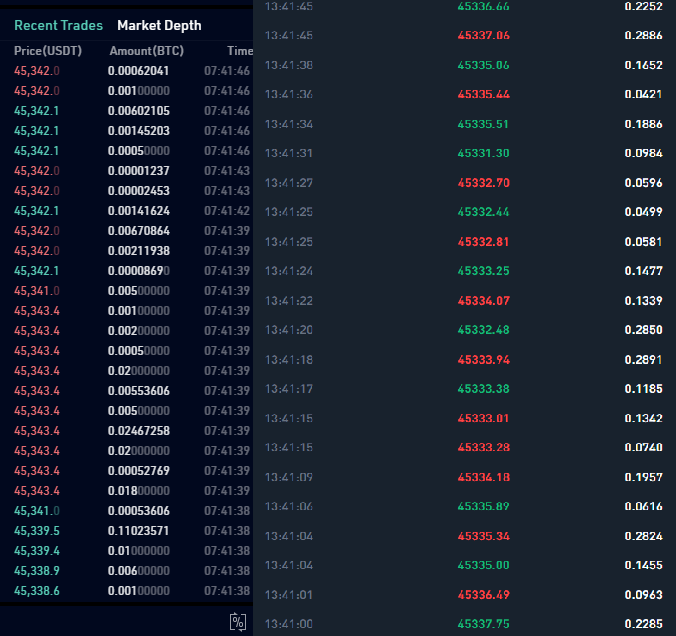
Task: Select the price 45,338.6
Action: 37,591
